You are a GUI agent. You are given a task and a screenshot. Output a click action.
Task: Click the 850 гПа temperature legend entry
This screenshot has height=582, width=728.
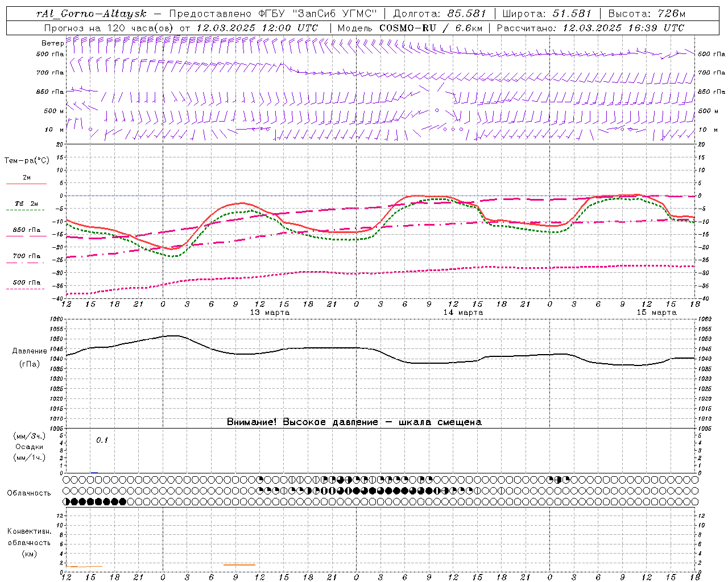point(27,230)
